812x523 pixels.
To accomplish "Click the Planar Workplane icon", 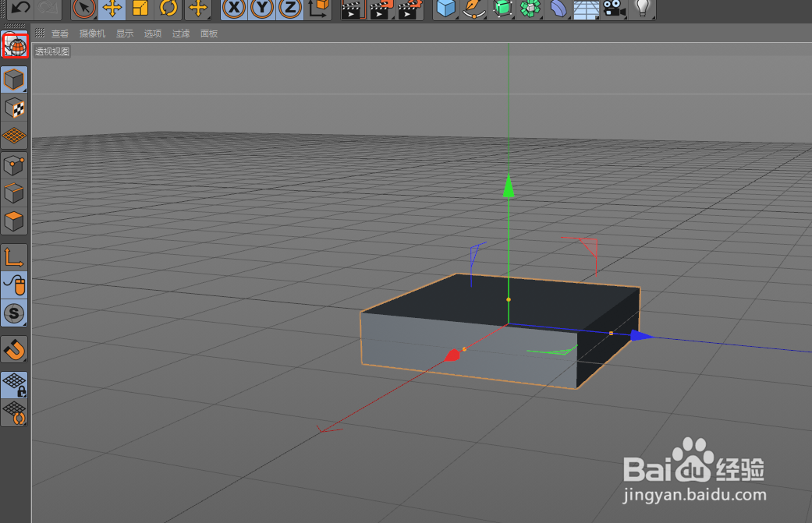I will (14, 413).
